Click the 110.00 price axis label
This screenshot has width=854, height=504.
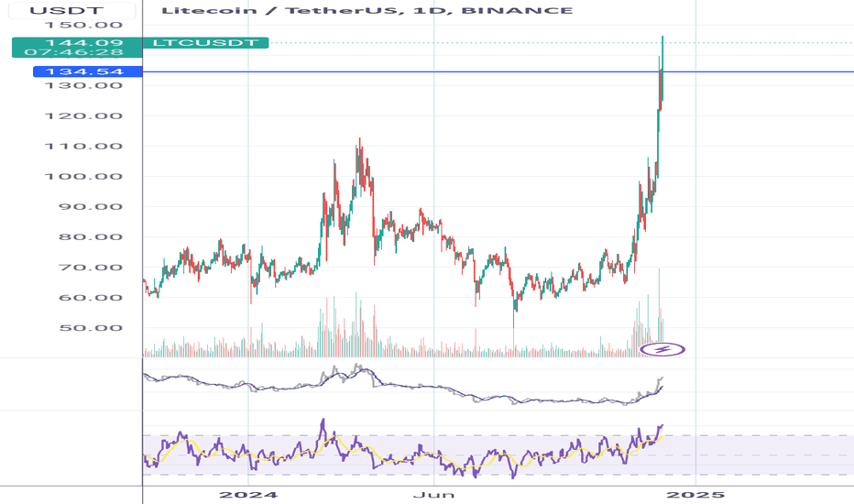click(83, 146)
